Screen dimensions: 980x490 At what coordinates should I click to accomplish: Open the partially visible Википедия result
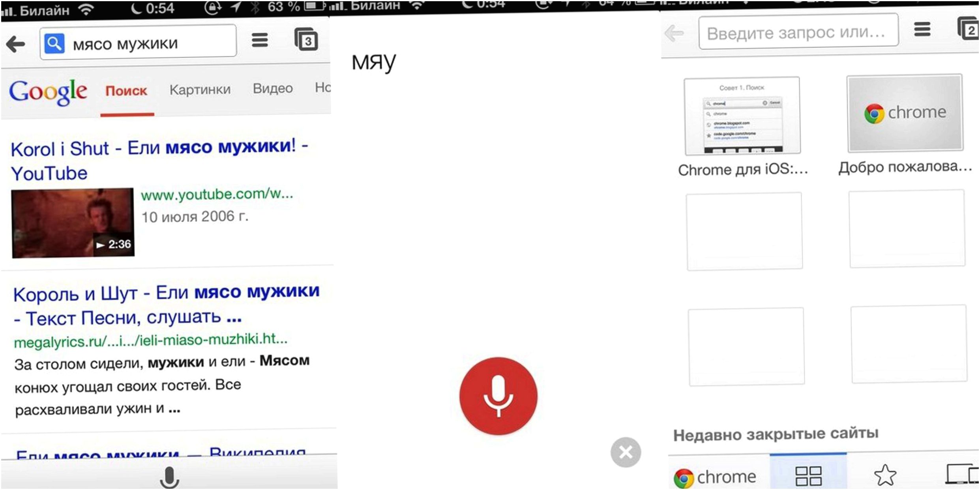pyautogui.click(x=161, y=454)
